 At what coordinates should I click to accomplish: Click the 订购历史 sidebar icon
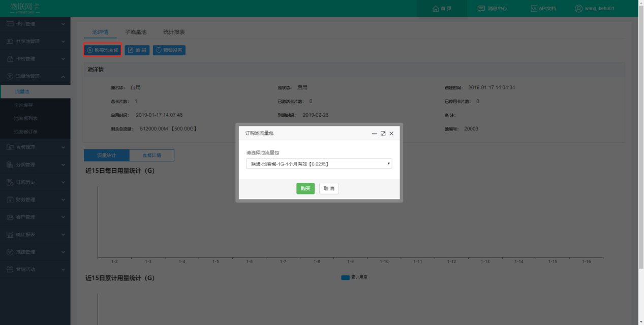[x=10, y=182]
